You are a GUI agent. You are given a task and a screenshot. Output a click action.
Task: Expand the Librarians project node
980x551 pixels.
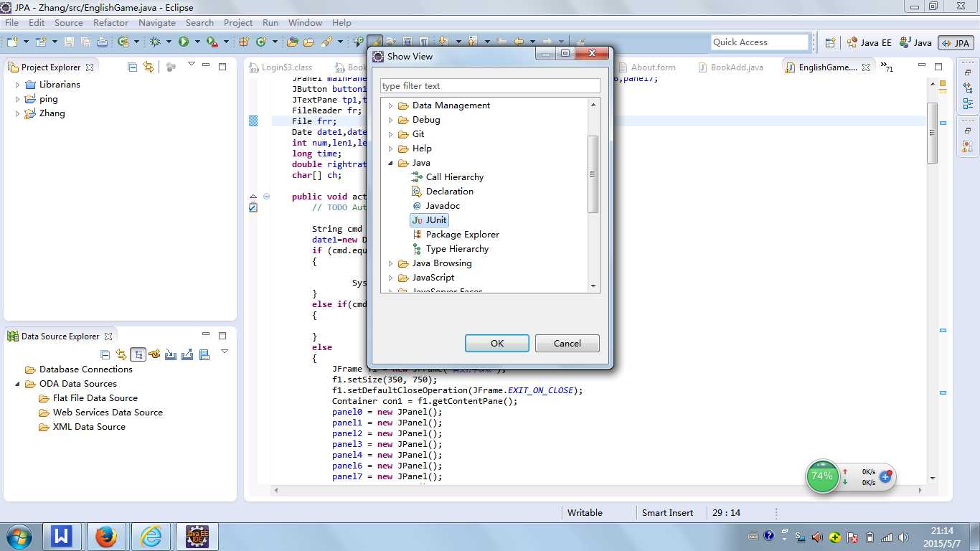click(x=18, y=85)
